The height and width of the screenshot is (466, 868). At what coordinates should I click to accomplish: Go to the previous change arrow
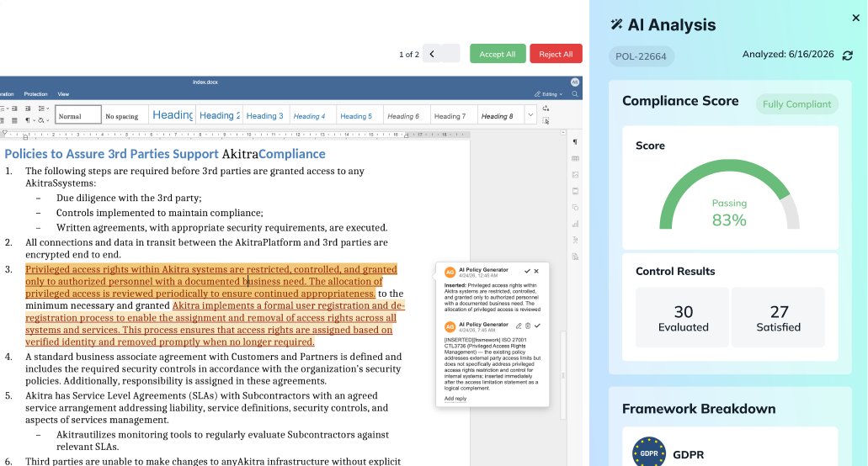tap(432, 54)
